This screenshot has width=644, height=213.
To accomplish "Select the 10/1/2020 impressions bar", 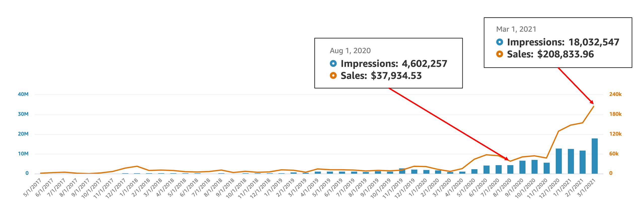I will 534,166.
